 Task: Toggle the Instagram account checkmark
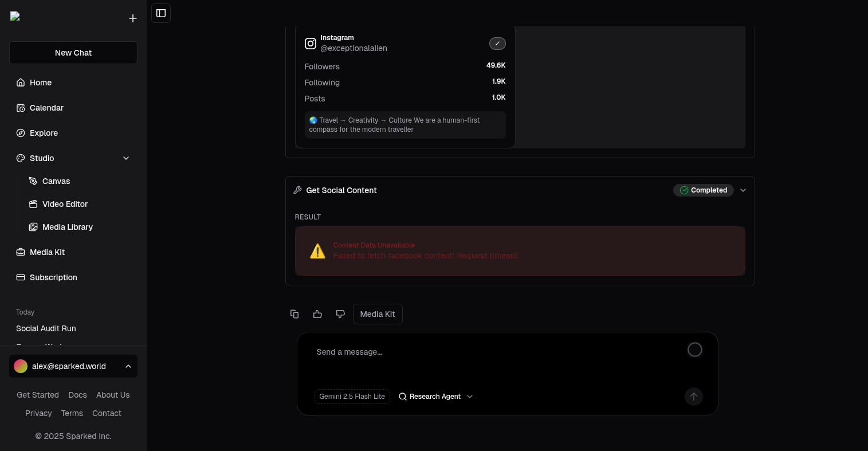click(x=497, y=44)
